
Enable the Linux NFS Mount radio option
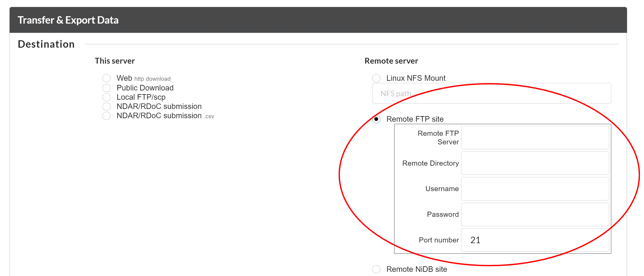coord(376,78)
